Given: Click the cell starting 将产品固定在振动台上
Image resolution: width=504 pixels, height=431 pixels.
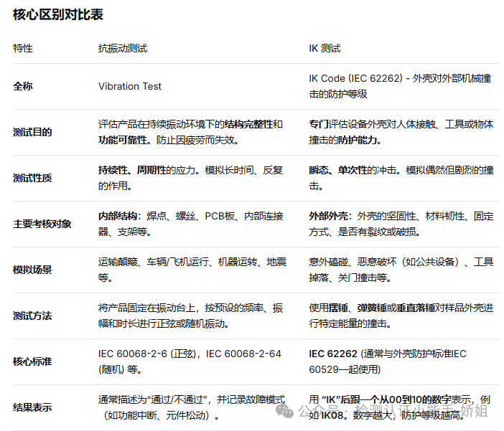Looking at the screenshot, I should [x=190, y=316].
